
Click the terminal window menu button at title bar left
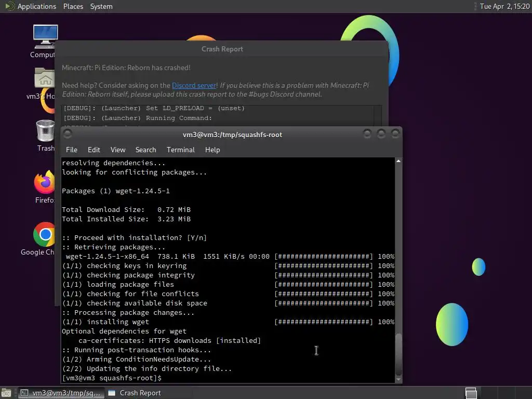coord(68,134)
